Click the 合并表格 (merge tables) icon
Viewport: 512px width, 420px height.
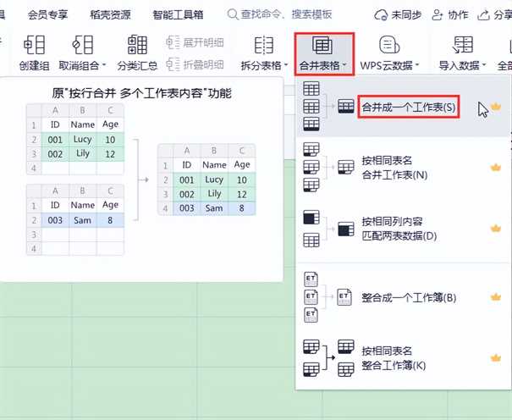click(322, 45)
